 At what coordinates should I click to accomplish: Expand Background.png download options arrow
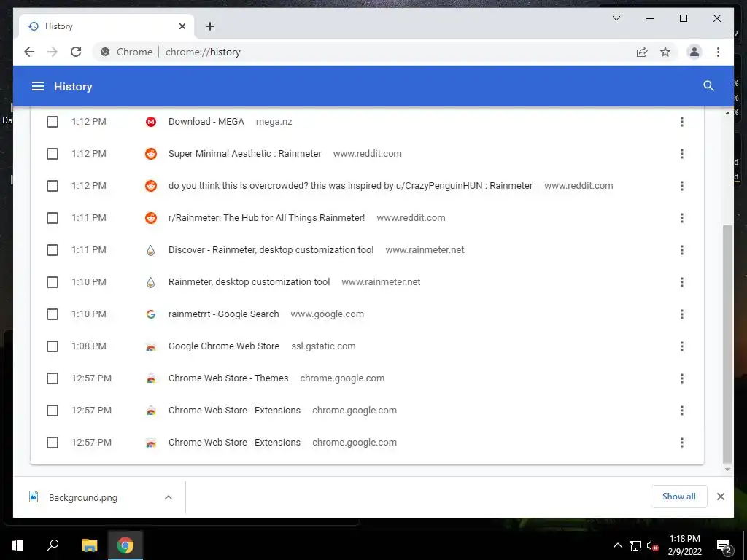coord(168,497)
